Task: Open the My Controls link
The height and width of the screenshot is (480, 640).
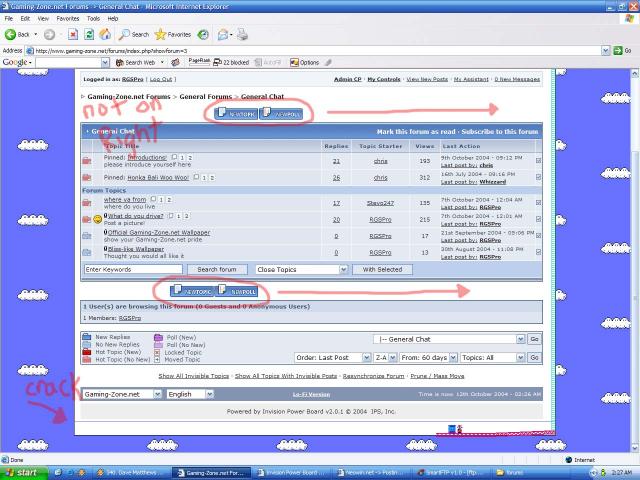Action: coord(384,79)
